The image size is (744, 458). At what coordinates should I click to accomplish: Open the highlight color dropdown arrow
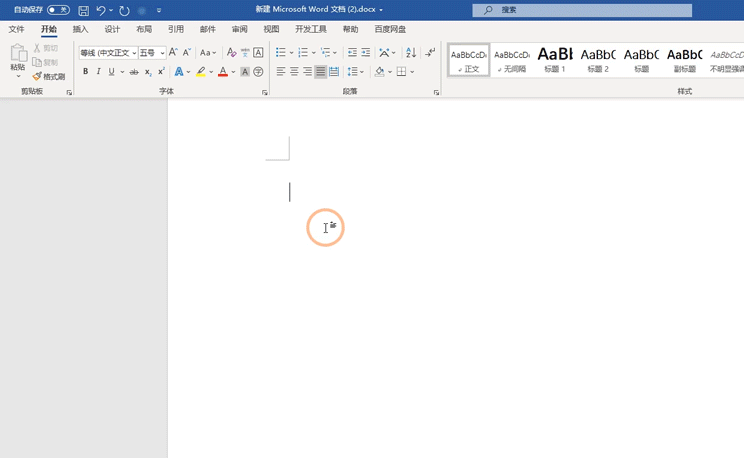coord(211,72)
